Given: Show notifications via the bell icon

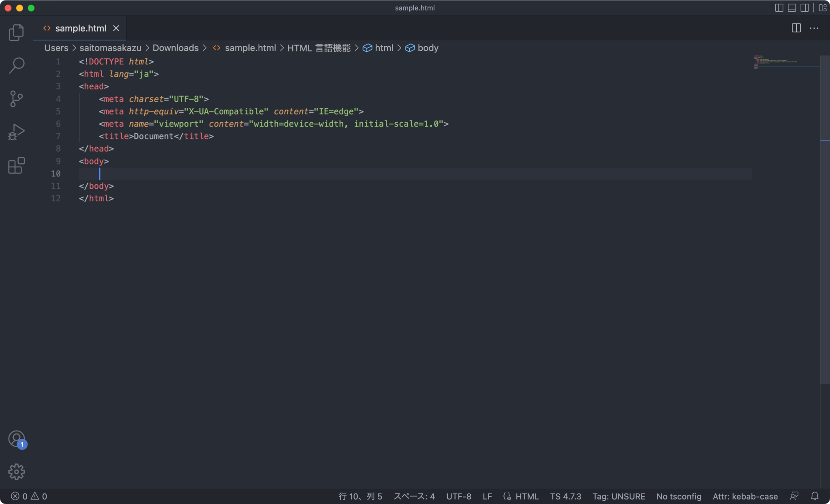Looking at the screenshot, I should point(815,496).
